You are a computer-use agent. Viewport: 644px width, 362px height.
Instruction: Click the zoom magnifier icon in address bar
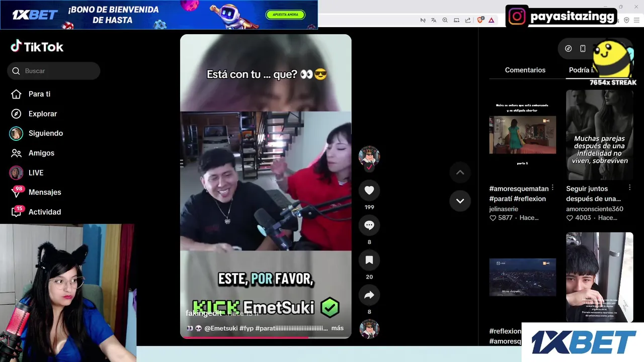click(x=445, y=20)
